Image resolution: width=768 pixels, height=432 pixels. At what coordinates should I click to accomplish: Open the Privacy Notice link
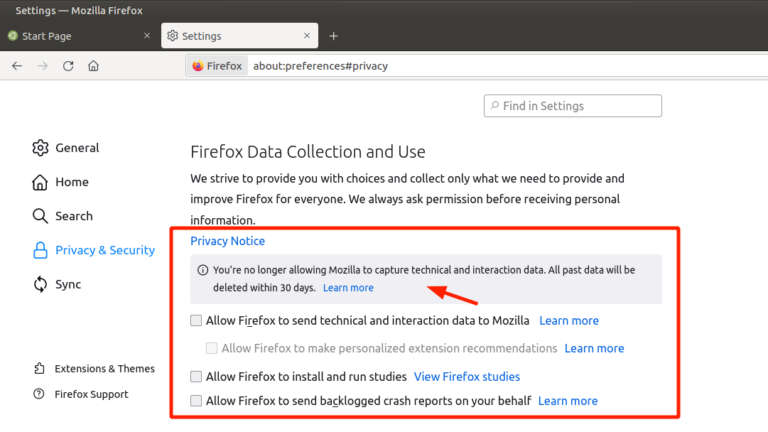tap(228, 241)
